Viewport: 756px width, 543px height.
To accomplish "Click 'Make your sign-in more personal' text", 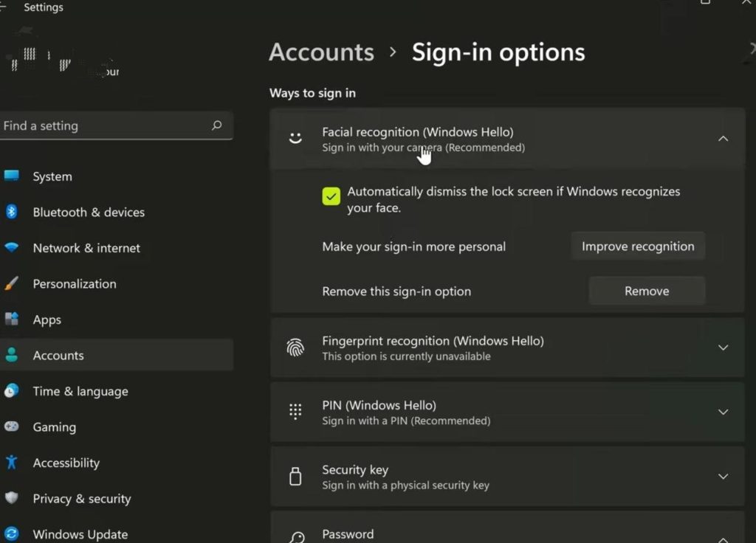I will click(x=413, y=246).
